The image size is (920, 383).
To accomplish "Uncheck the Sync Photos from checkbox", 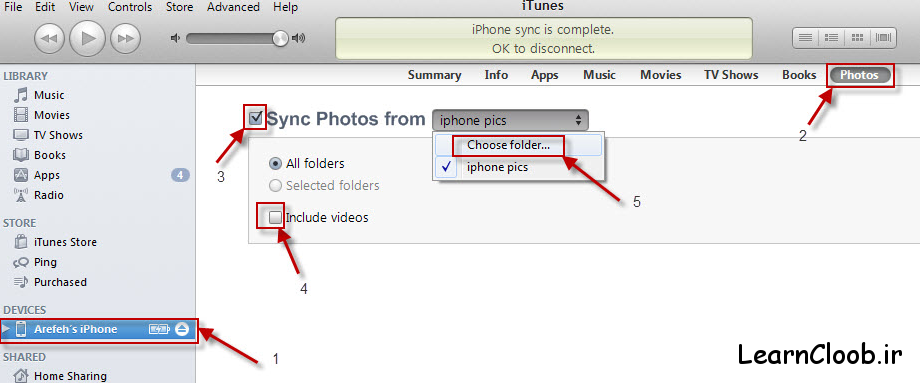I will (255, 118).
